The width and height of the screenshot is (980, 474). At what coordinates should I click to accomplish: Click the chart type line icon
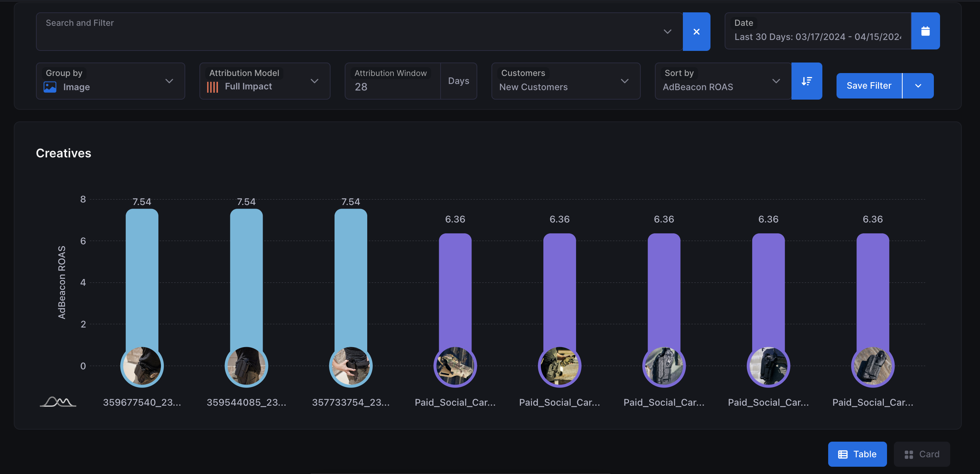[58, 402]
